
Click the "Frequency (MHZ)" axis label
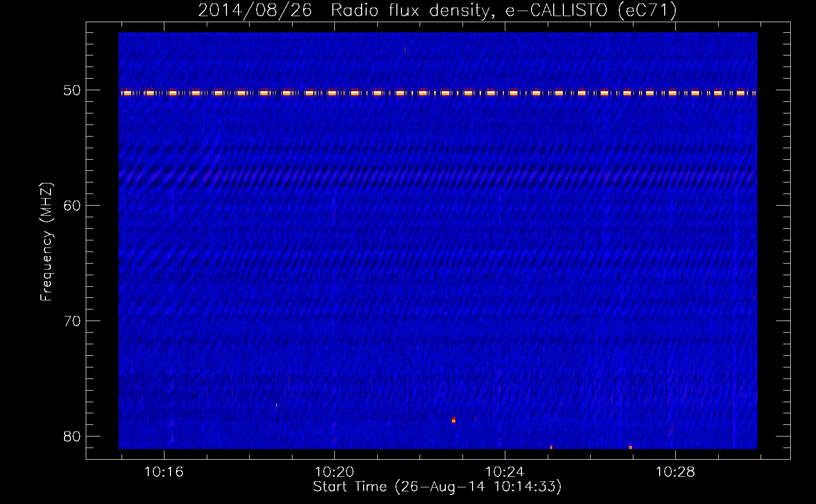point(46,242)
